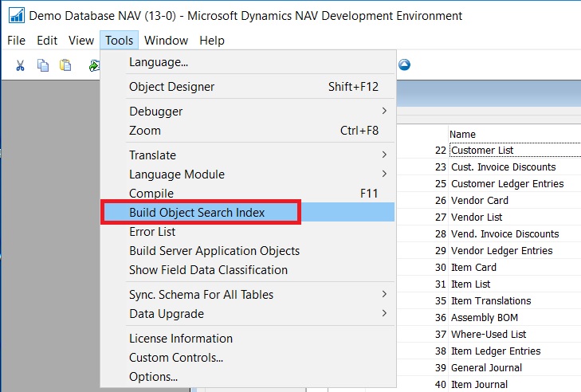Click the blue round toolbar icon
Screen dimensions: 581x392
point(404,65)
